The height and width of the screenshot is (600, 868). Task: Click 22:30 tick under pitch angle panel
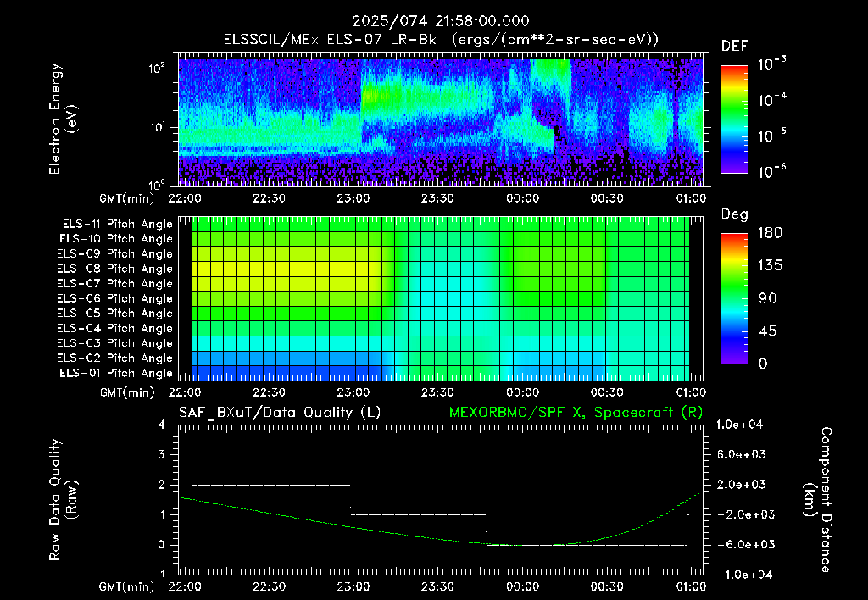coord(269,392)
